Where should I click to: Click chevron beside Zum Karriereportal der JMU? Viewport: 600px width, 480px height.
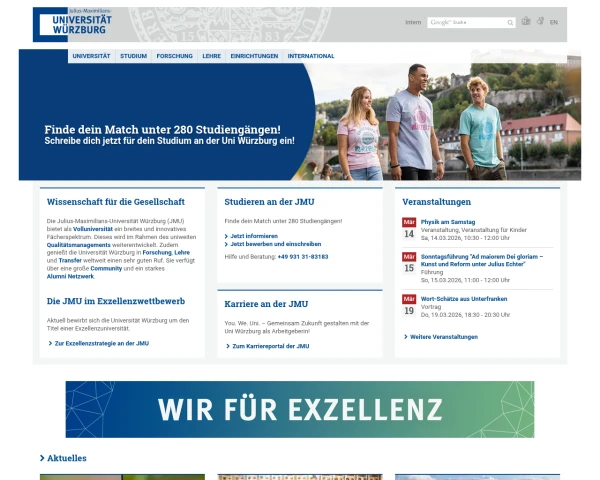228,346
